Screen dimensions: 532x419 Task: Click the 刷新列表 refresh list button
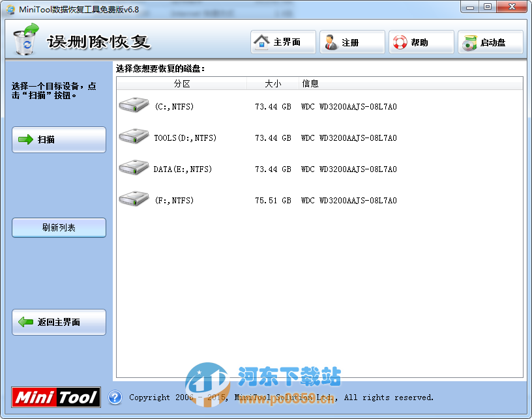point(59,227)
